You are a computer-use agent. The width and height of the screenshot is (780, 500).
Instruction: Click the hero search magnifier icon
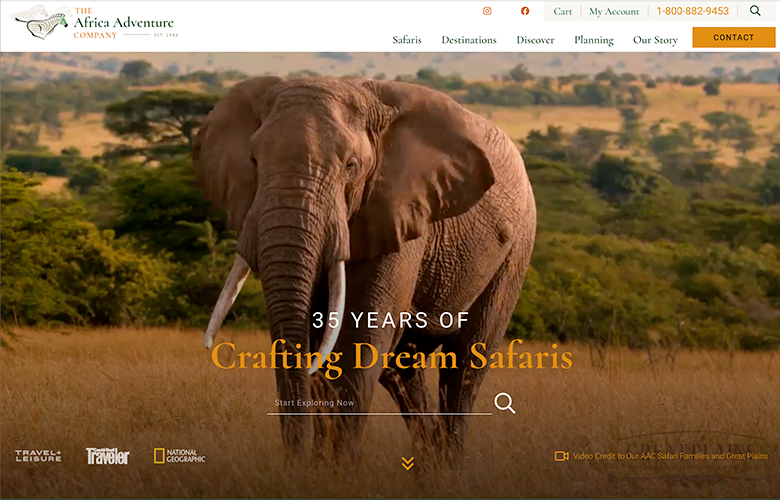(504, 402)
